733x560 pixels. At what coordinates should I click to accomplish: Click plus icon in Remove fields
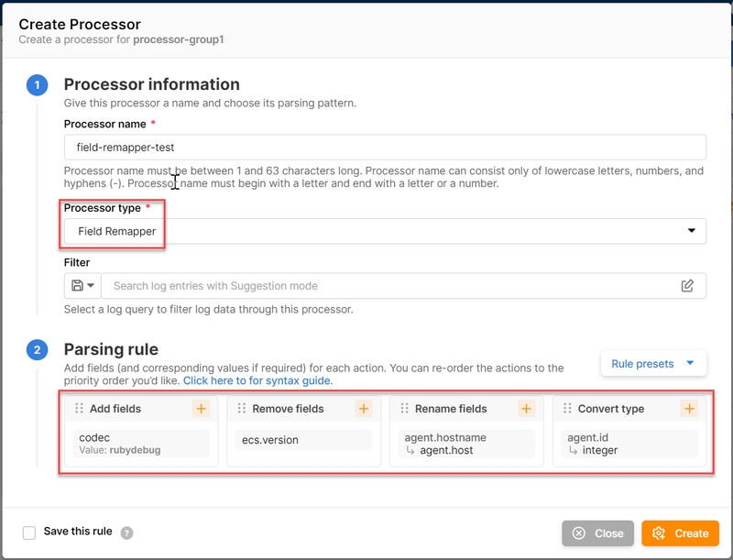364,409
